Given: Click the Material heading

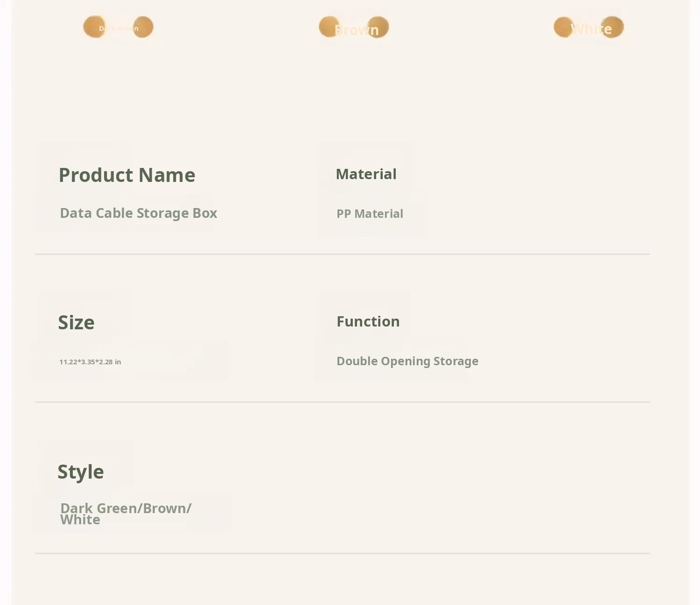Looking at the screenshot, I should [x=366, y=174].
